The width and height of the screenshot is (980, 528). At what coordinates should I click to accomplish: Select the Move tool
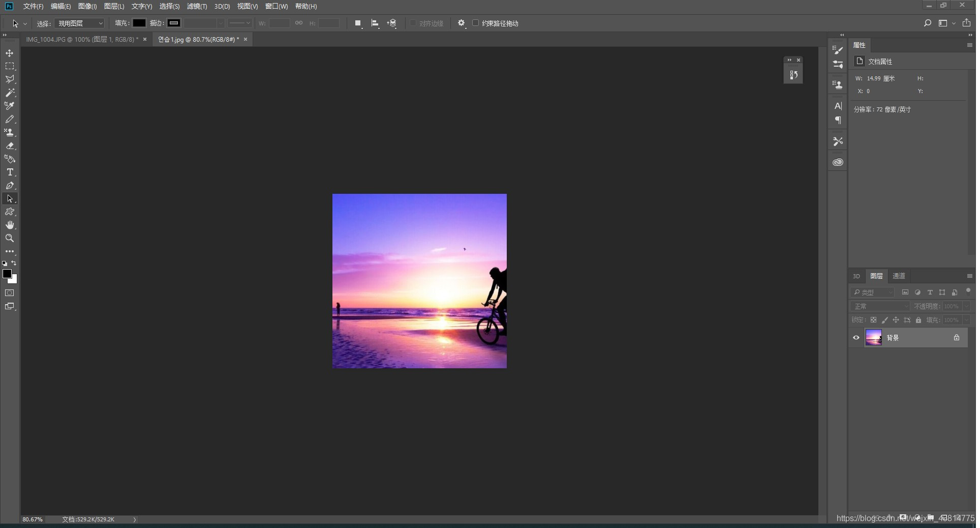10,53
